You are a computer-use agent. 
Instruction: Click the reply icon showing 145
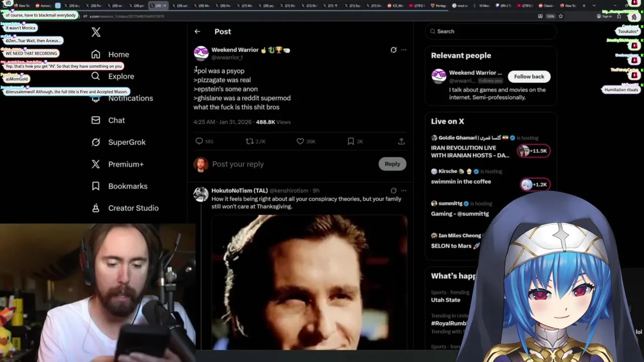(199, 141)
